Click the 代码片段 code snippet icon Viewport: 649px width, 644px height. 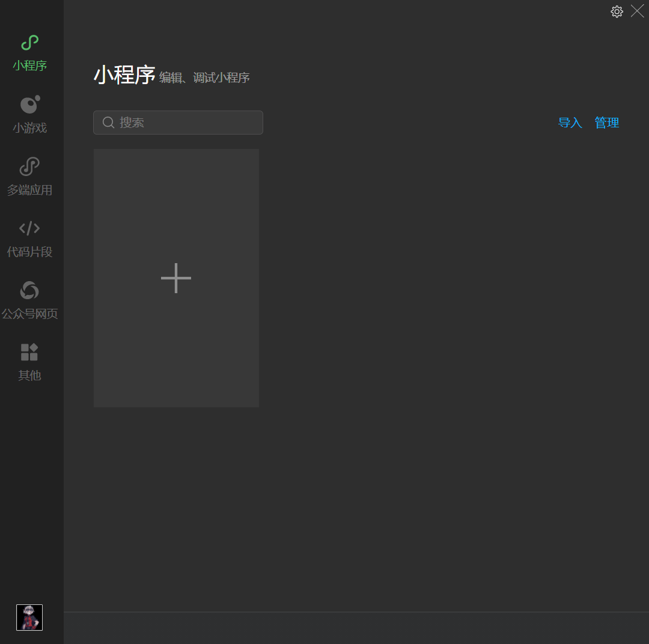pos(29,228)
